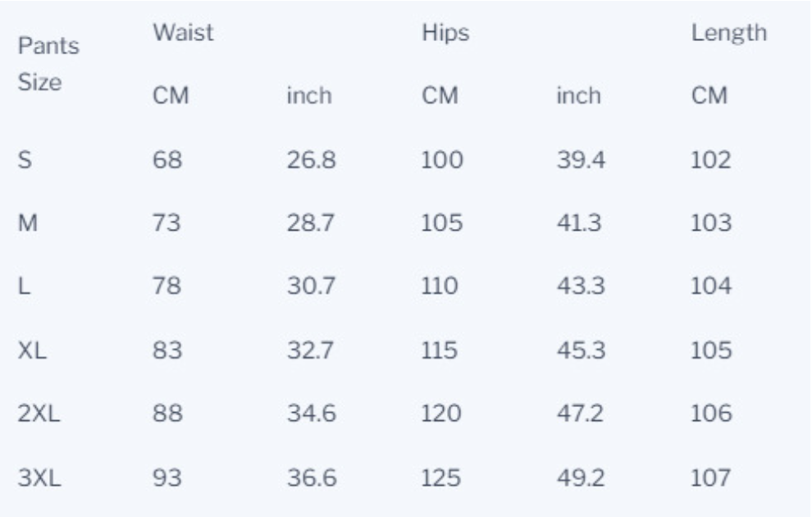Click the CM subheader under Length

(x=709, y=96)
